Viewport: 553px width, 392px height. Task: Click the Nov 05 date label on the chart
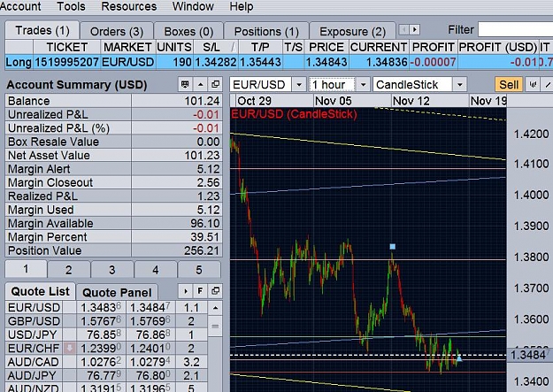[334, 101]
